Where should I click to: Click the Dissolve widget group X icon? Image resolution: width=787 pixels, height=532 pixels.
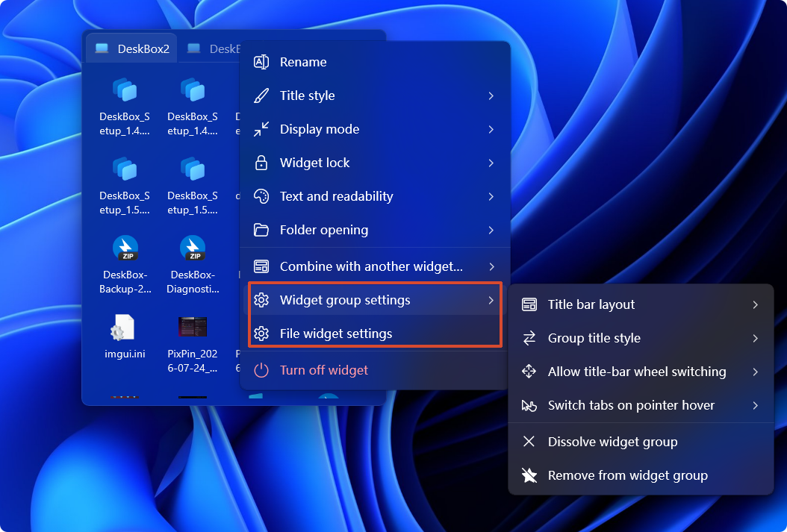tap(529, 441)
